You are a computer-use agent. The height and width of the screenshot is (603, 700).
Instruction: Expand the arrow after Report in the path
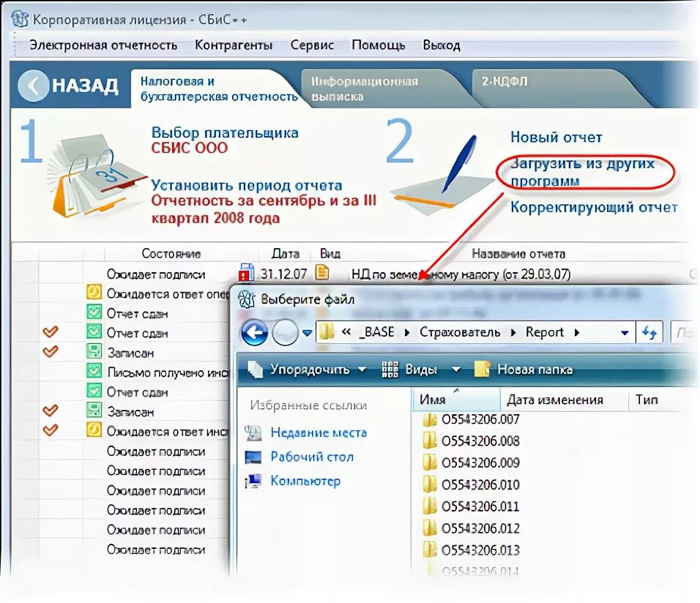tap(577, 332)
